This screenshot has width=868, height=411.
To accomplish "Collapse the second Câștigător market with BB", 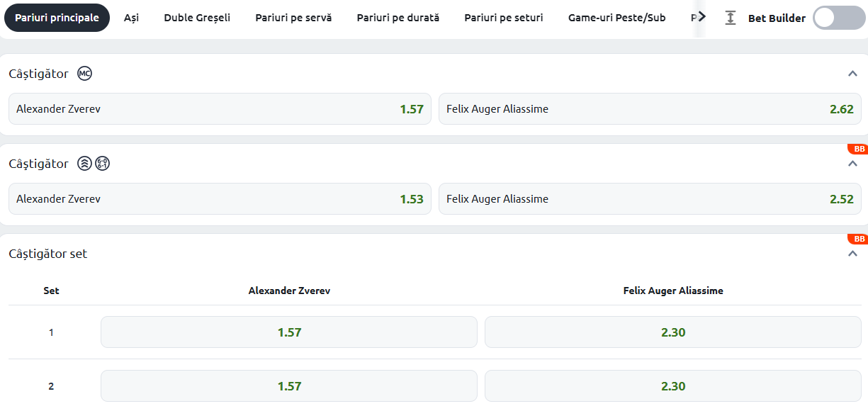I will 852,164.
